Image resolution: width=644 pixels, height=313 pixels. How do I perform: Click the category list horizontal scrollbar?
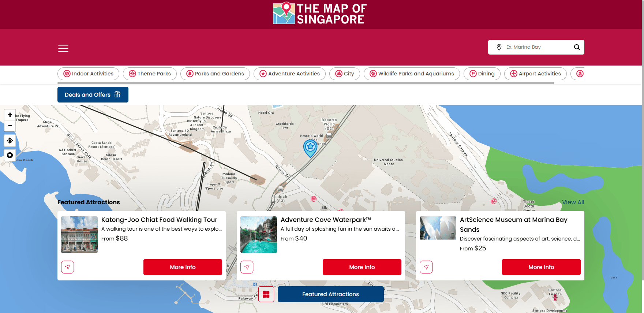pos(306,83)
